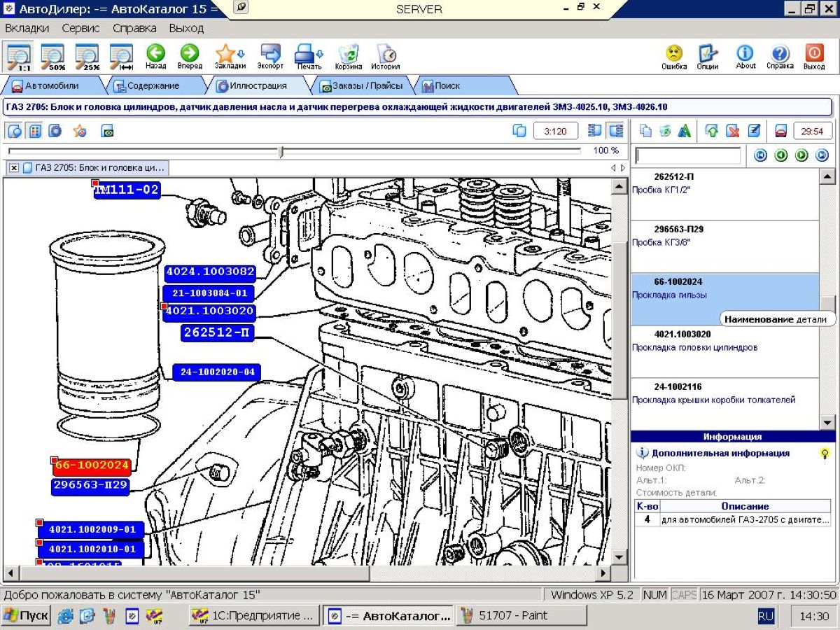The image size is (840, 630).
Task: Adjust the illustration zoom slider
Action: [x=281, y=151]
